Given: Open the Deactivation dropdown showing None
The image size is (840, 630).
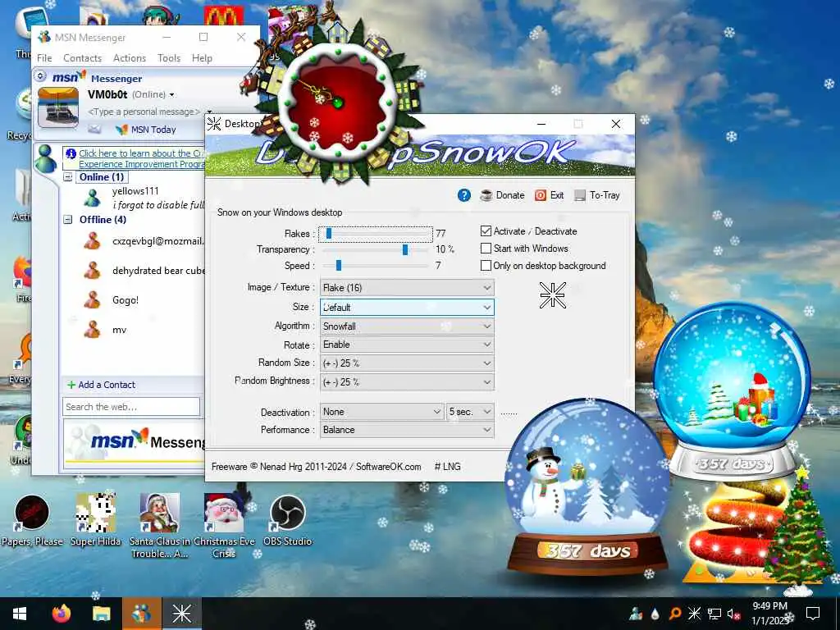Looking at the screenshot, I should pyautogui.click(x=381, y=412).
